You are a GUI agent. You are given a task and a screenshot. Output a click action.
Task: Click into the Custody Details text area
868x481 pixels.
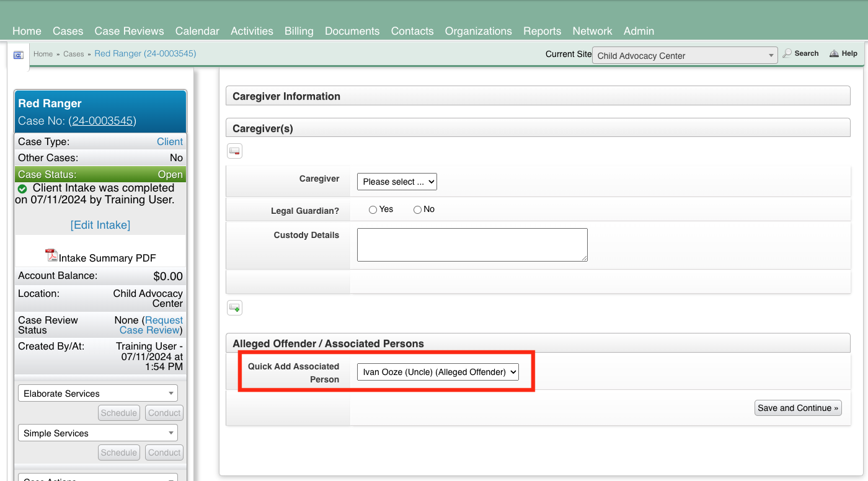[x=472, y=245]
